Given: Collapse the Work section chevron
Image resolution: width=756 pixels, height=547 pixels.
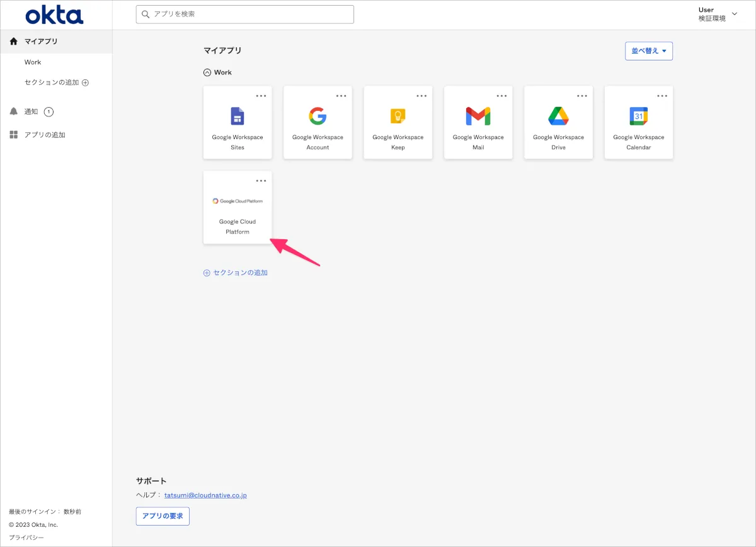Looking at the screenshot, I should point(207,72).
